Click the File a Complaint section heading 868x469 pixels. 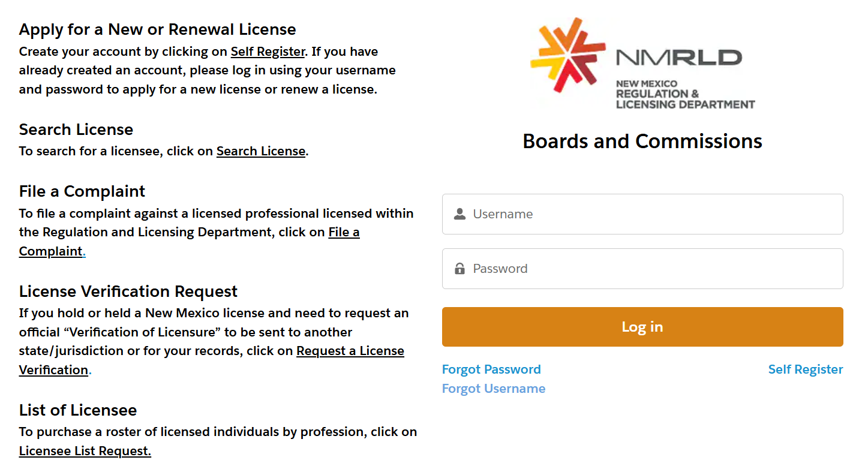point(82,191)
